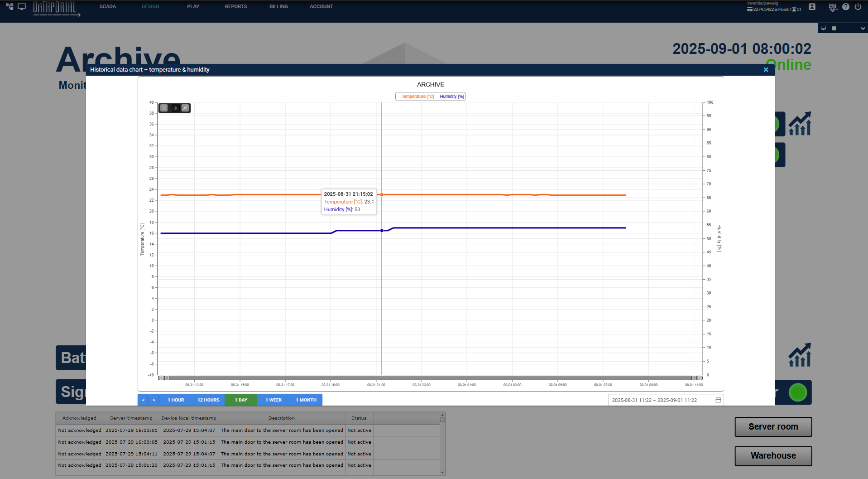Click the monitor icon beside the DataPortal logo

click(22, 6)
